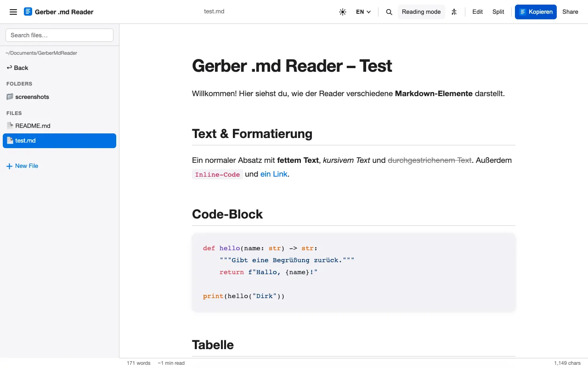Viewport: 588px width, 368px height.
Task: Open accessibility options icon
Action: tap(454, 12)
